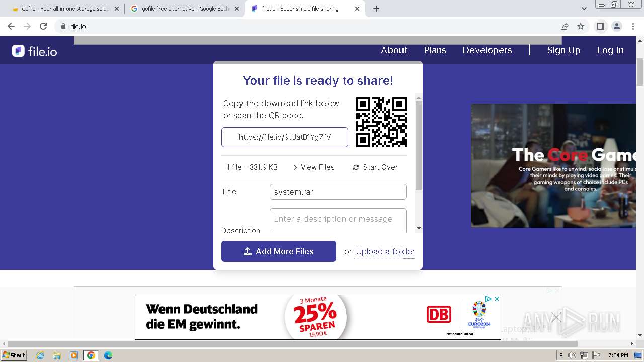The width and height of the screenshot is (644, 362).
Task: Click the taskbar clock showing 7:04 PM
Action: (x=618, y=355)
